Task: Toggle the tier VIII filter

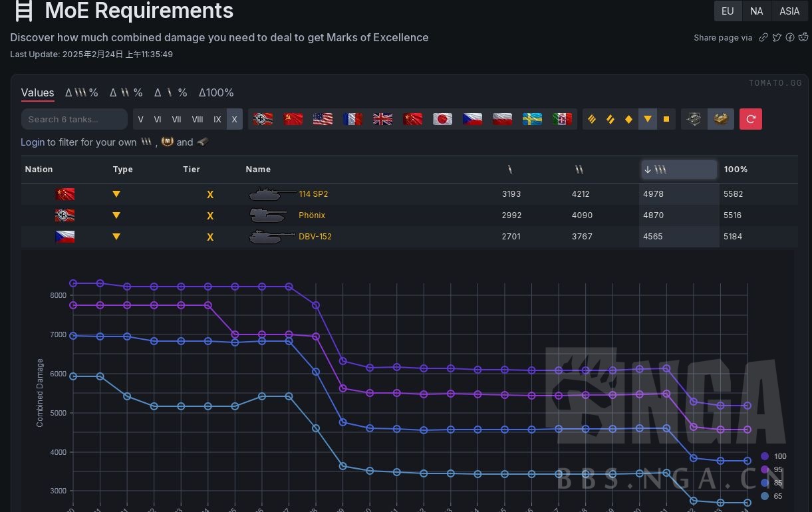Action: [198, 120]
